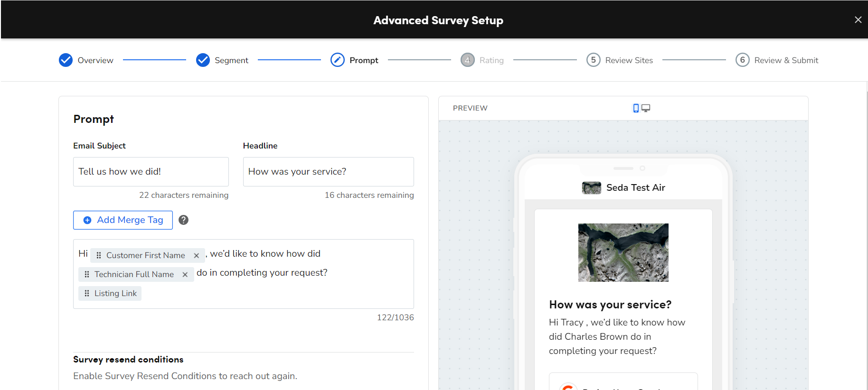This screenshot has width=868, height=390.
Task: Close the Advanced Survey Setup dialog
Action: 858,20
